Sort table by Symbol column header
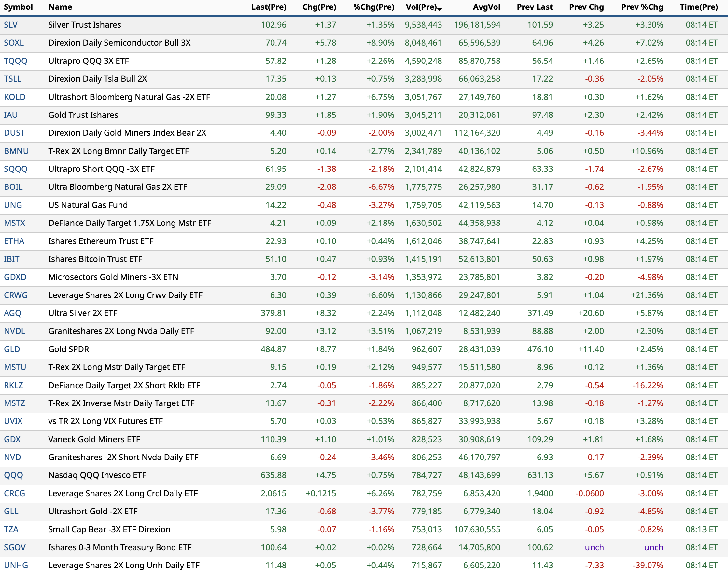The width and height of the screenshot is (728, 574). 18,7
